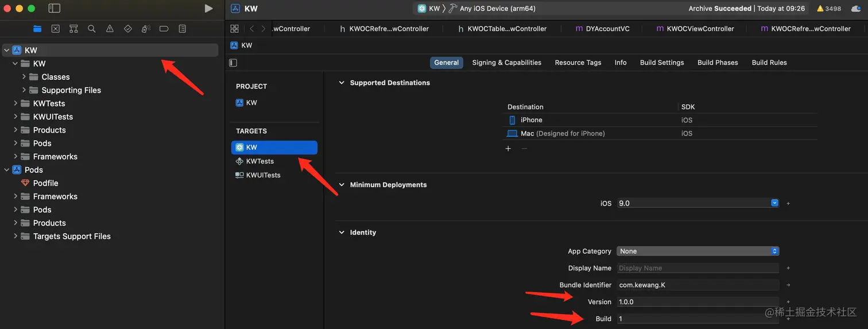Select the KWTests target
Viewport: 868px width, 329px height.
tap(259, 161)
